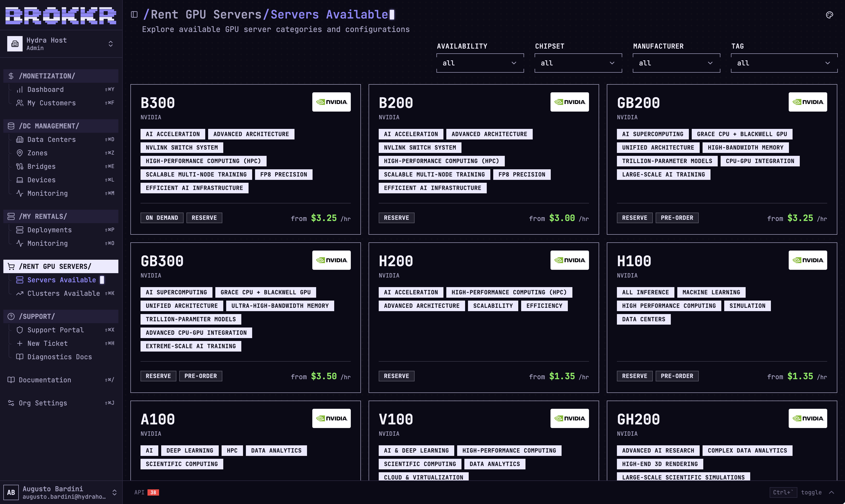Expand the API 38 status indicator
845x504 pixels.
(x=147, y=492)
